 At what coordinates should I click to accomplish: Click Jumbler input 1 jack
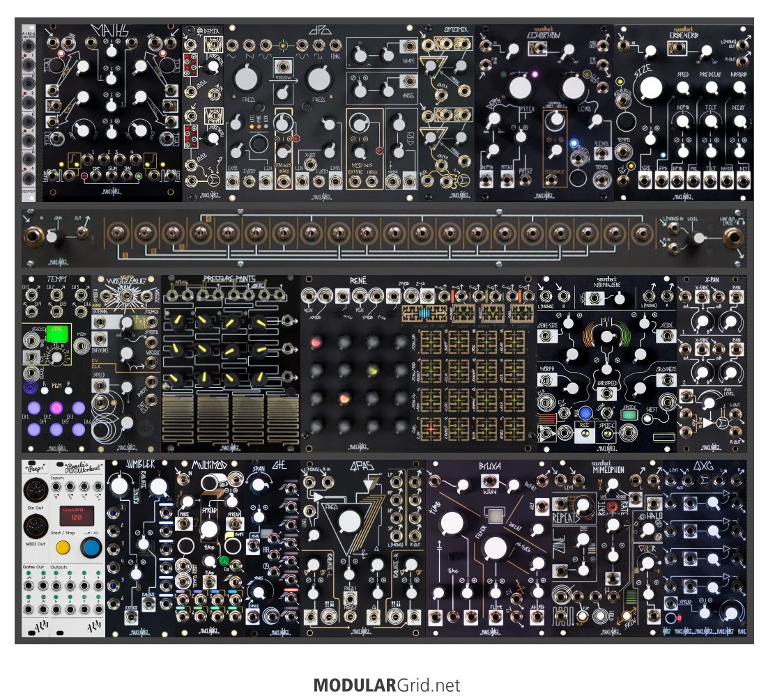[x=113, y=514]
